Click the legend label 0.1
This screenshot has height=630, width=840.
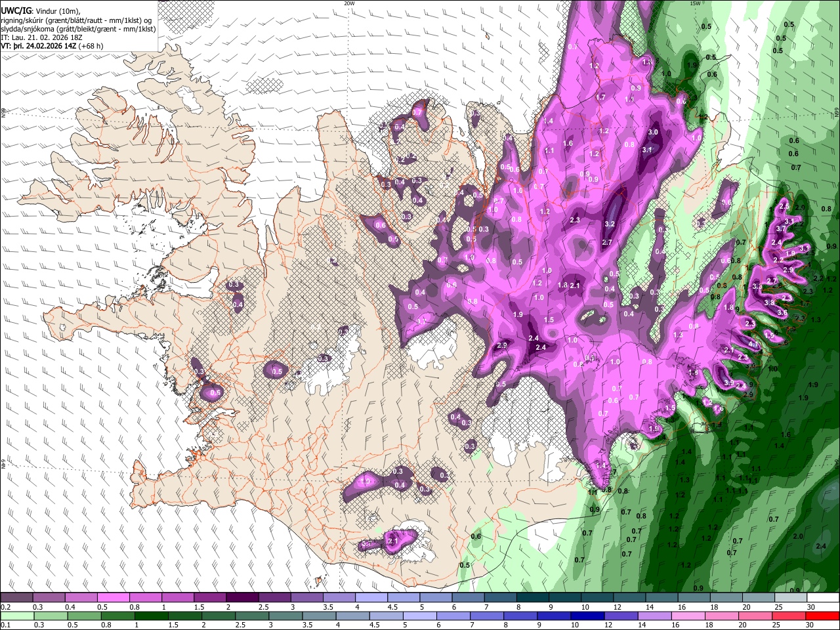pyautogui.click(x=6, y=625)
